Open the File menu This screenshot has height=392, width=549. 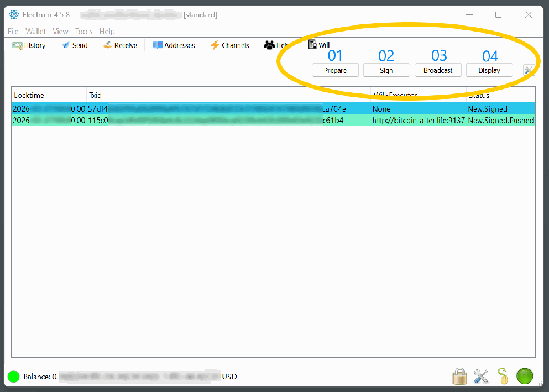tap(13, 31)
